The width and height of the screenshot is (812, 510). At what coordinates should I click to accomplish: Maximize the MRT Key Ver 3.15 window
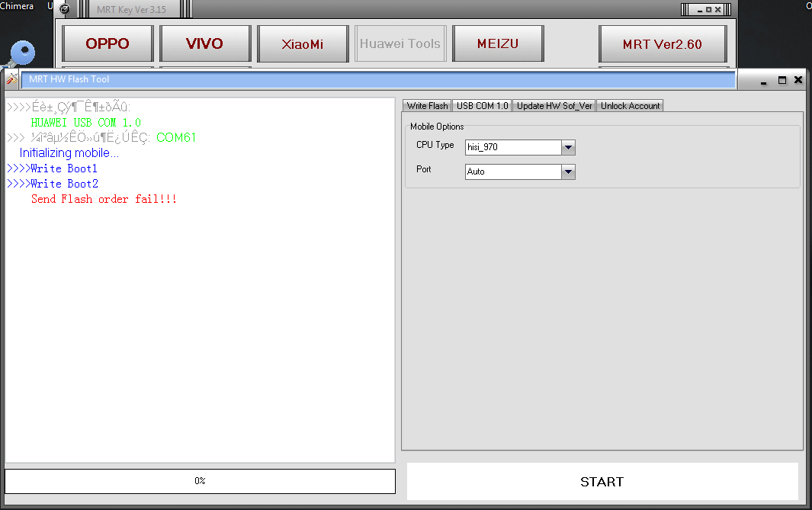point(709,9)
